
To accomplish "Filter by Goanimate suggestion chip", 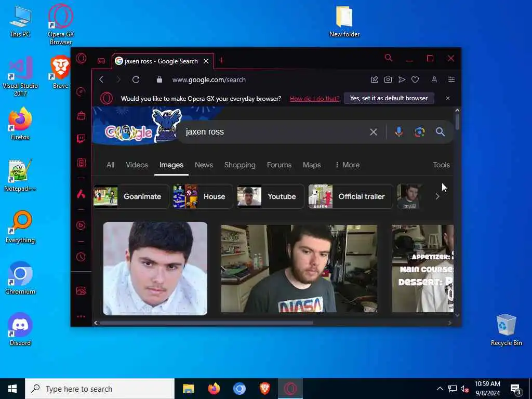I will (x=131, y=196).
